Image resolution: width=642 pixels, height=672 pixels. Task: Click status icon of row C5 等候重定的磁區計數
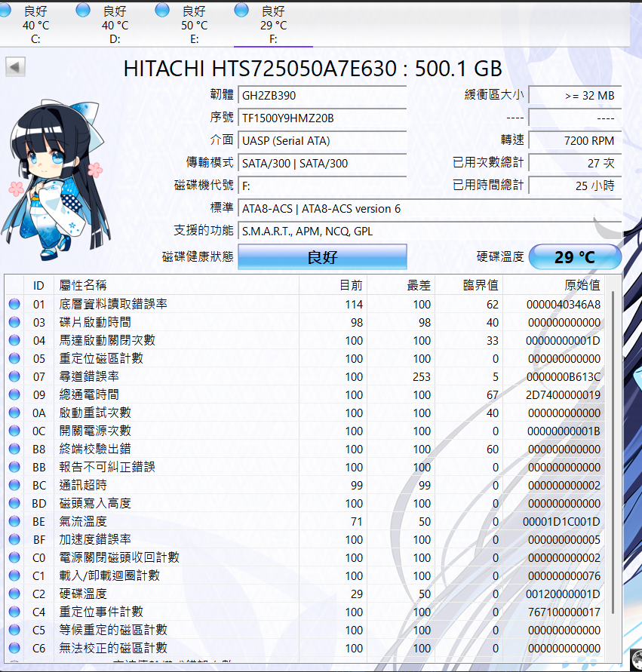(x=14, y=630)
